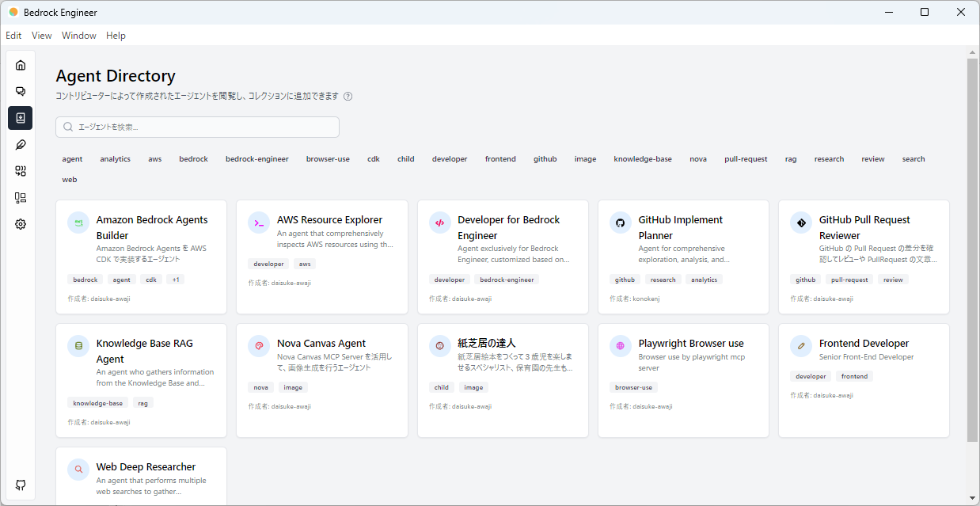The width and height of the screenshot is (980, 506).
Task: Filter by the 'aws' filter tag
Action: 155,159
